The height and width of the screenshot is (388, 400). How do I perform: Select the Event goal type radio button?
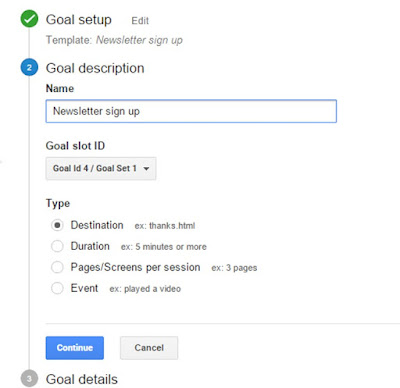pyautogui.click(x=57, y=288)
